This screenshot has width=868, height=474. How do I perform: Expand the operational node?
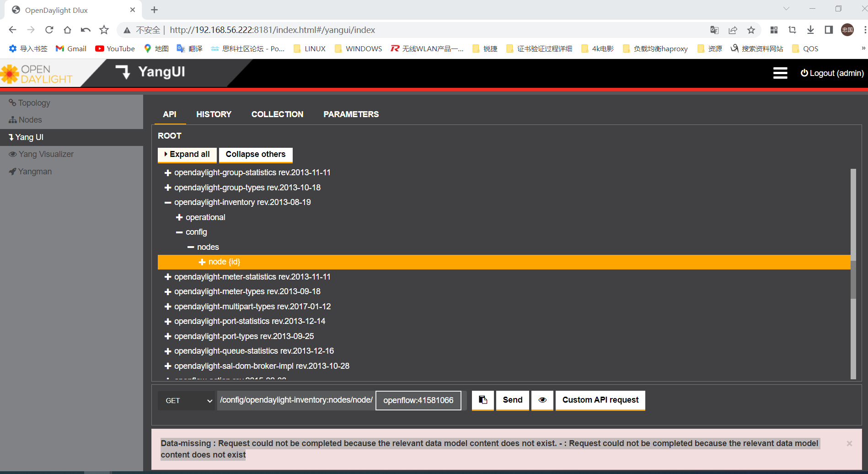point(179,217)
